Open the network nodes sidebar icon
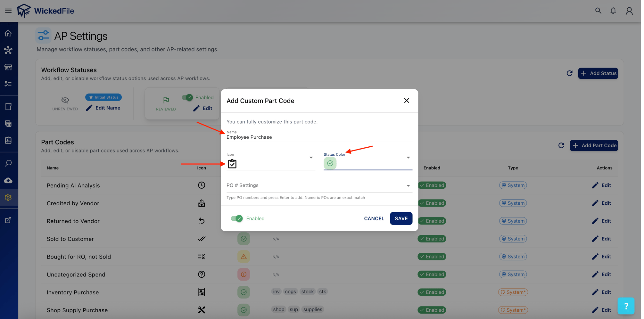Image resolution: width=644 pixels, height=319 pixels. coord(8,50)
